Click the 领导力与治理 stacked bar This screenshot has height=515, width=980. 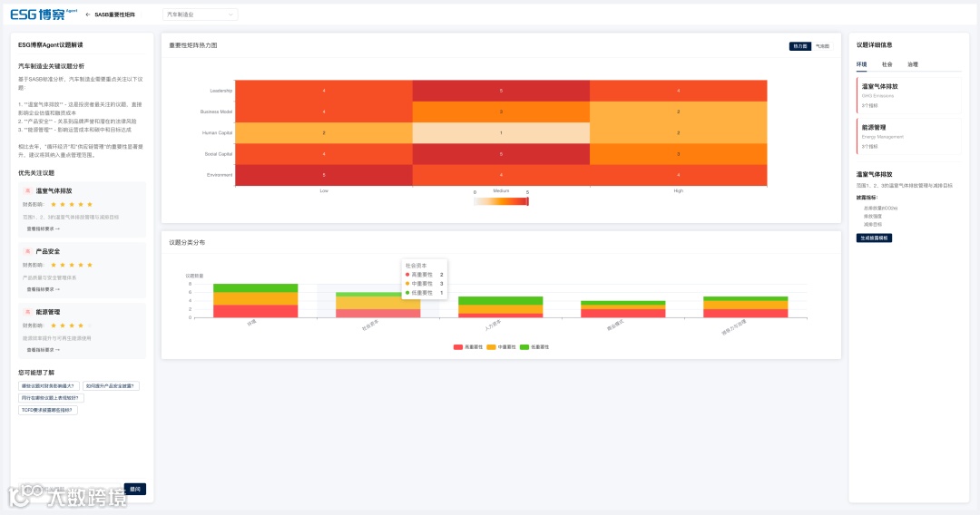746,307
